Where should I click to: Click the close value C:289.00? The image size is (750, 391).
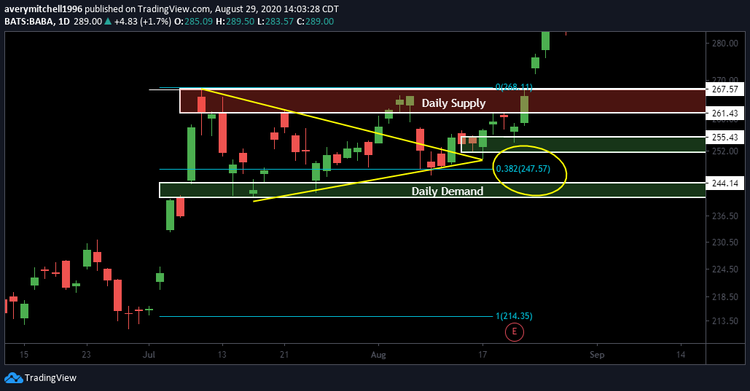tap(315, 22)
